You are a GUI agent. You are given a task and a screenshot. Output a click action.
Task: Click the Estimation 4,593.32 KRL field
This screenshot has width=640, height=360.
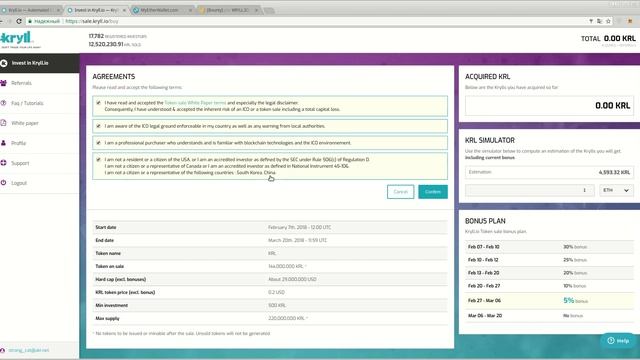click(x=549, y=172)
